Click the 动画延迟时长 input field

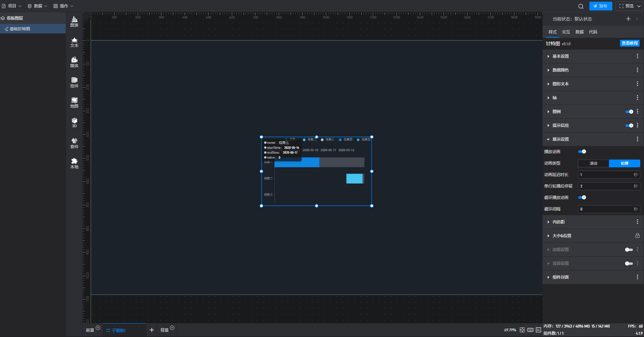click(605, 175)
